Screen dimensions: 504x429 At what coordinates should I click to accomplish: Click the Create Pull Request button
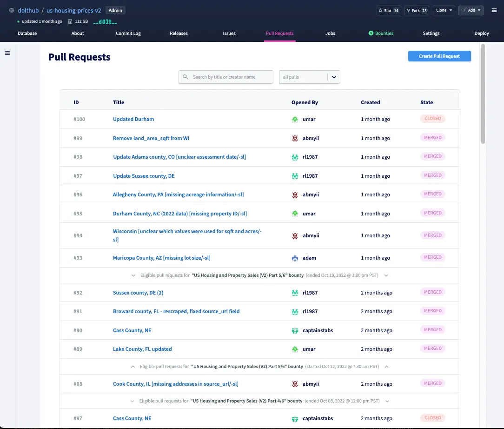439,56
